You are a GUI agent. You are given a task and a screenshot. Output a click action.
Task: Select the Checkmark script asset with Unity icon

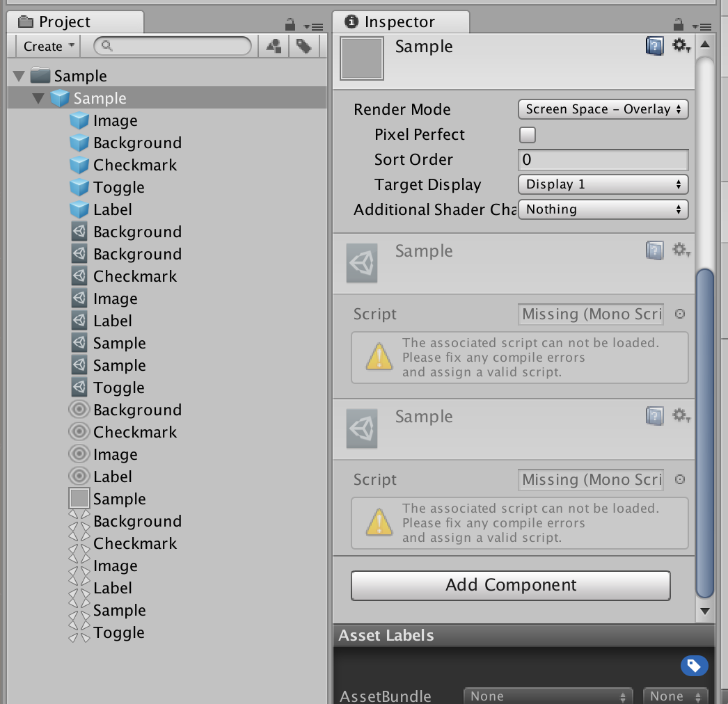click(124, 276)
